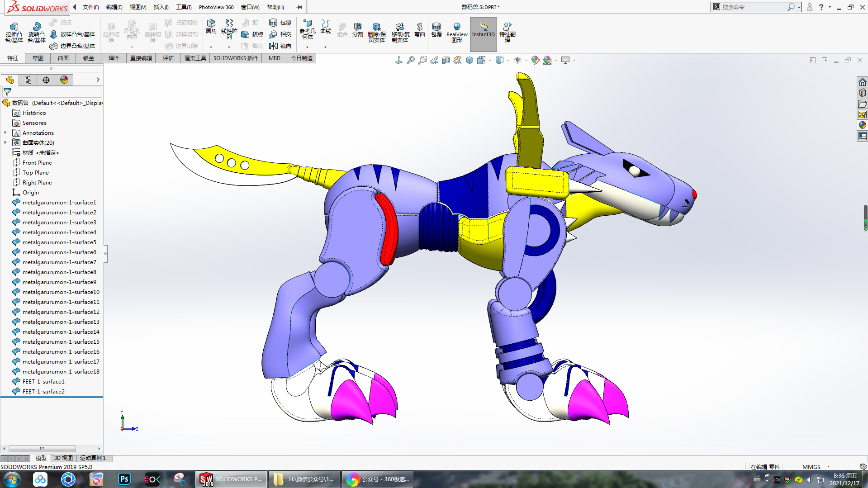868x488 pixels.
Task: Select the Split (分割) tool
Action: coord(358,30)
